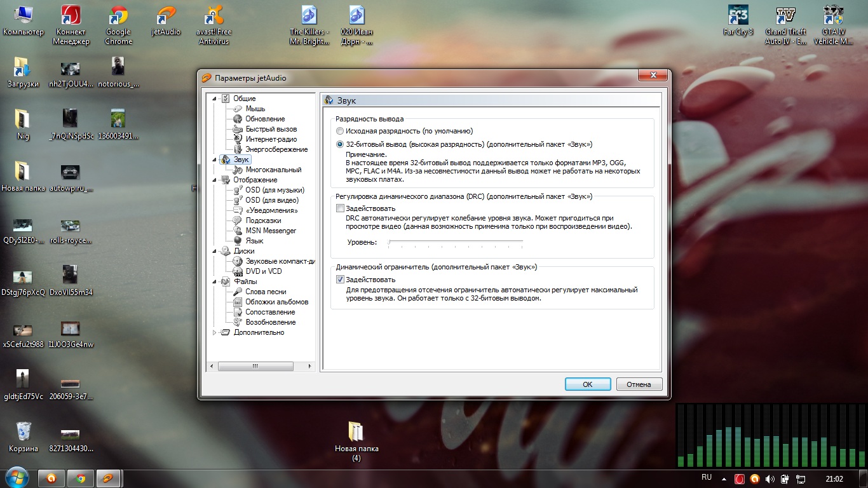Click the volume speaker tray icon

770,478
